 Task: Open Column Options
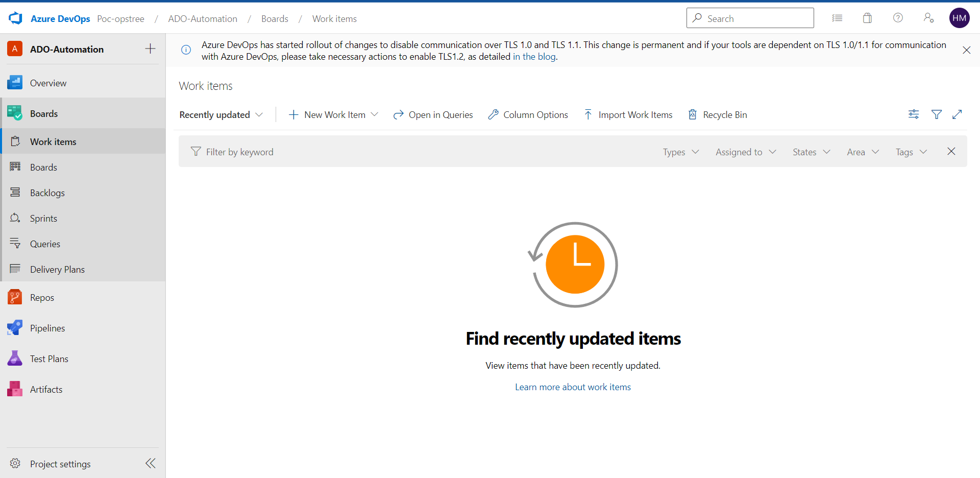tap(528, 115)
